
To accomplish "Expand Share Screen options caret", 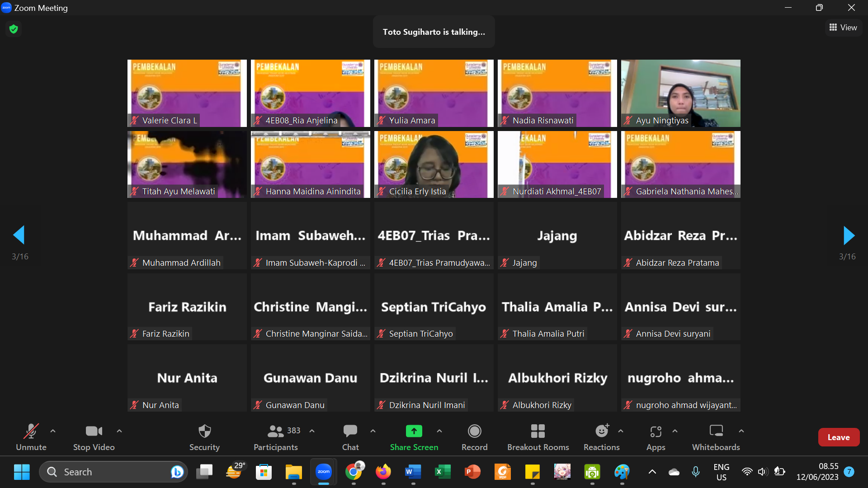I will [439, 431].
